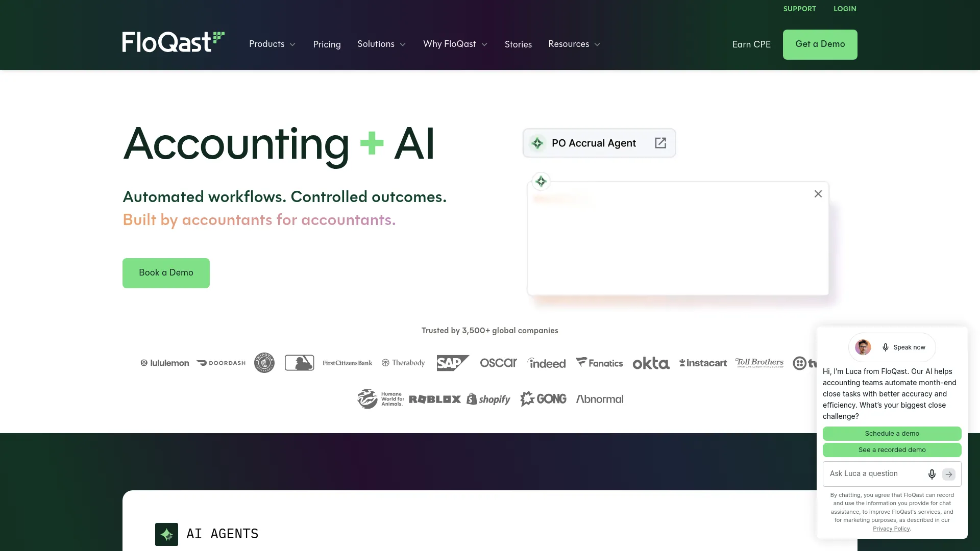Go to Earn CPE

point(751,44)
